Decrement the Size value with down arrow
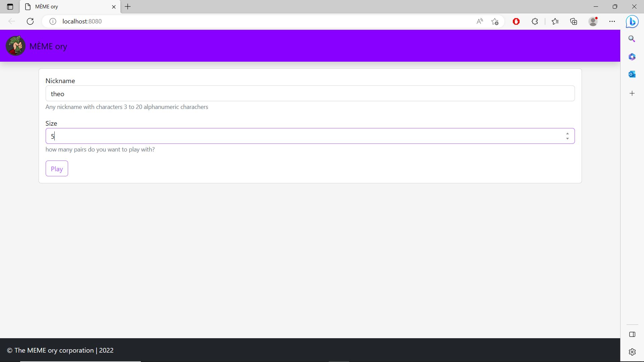The width and height of the screenshot is (644, 362). pyautogui.click(x=567, y=138)
